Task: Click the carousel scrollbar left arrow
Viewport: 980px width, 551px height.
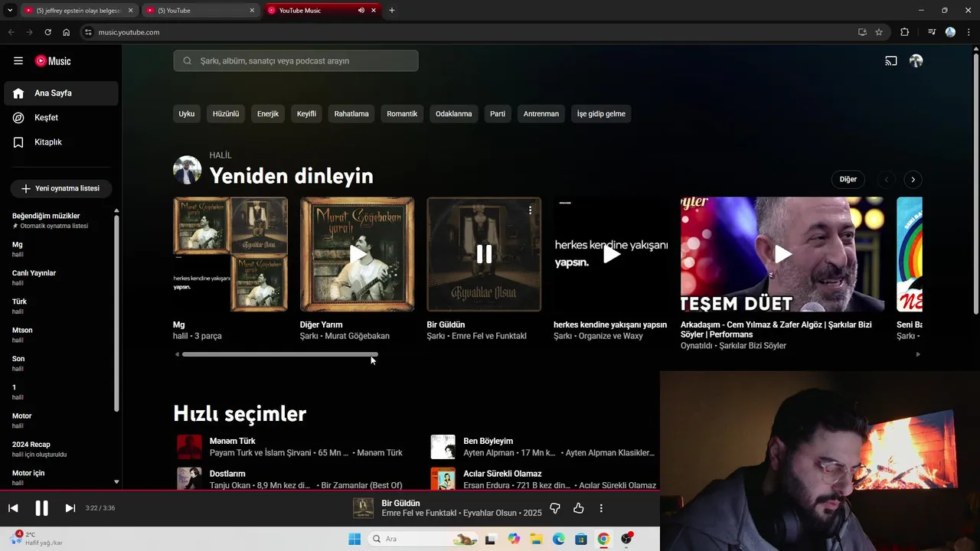Action: tap(177, 354)
